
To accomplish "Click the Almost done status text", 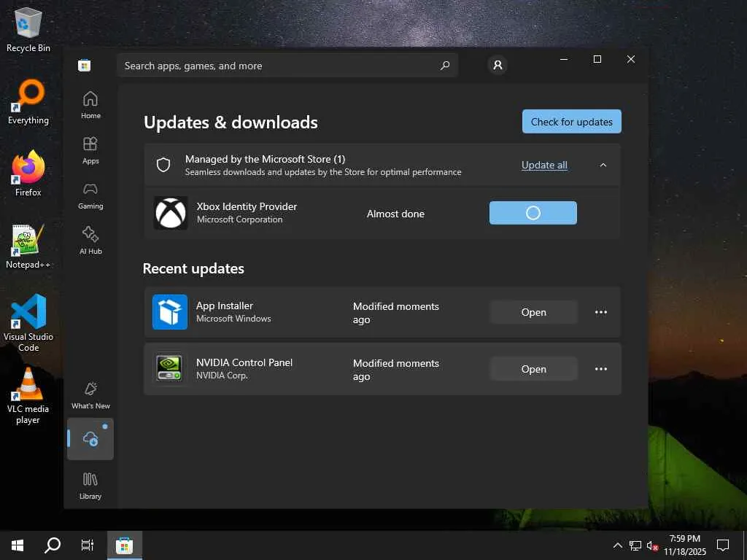I will pos(395,214).
